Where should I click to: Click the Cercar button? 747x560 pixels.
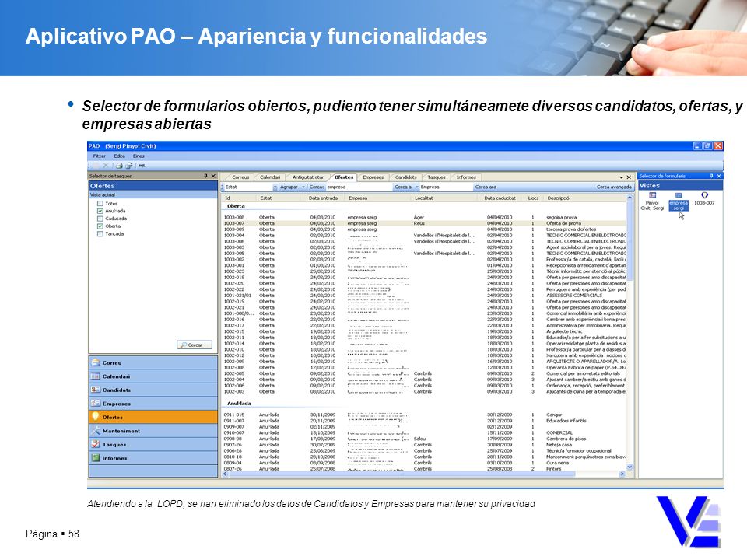click(195, 345)
